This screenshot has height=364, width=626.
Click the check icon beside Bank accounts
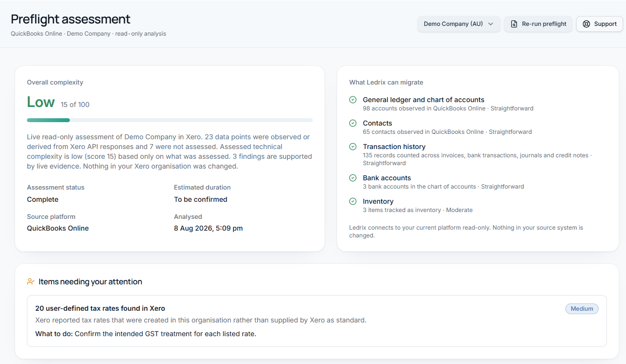pos(353,178)
